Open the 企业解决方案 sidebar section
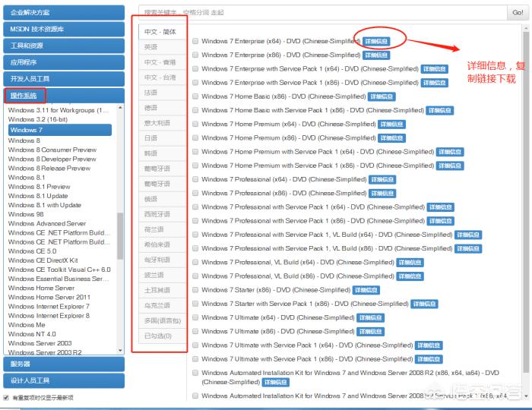This screenshot has width=532, height=410. coord(64,13)
